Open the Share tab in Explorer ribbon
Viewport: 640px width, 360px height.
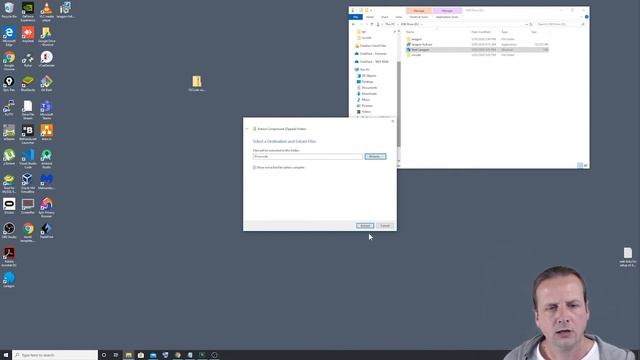tap(384, 17)
